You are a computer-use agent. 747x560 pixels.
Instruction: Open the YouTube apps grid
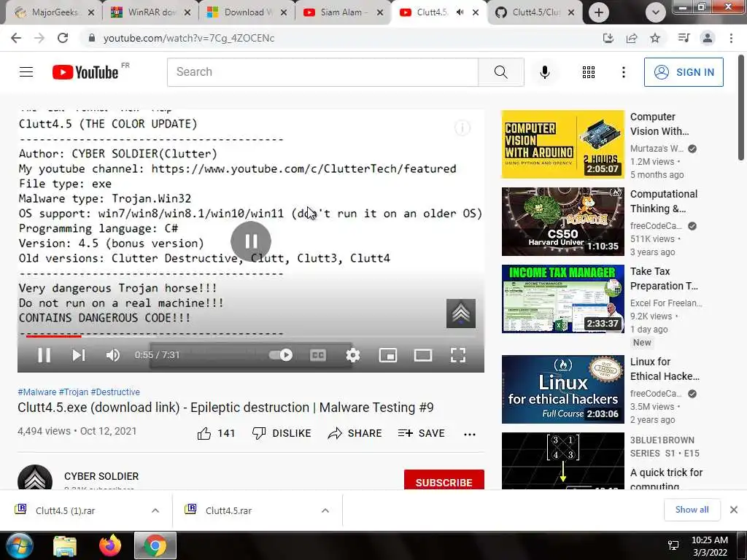(x=589, y=72)
